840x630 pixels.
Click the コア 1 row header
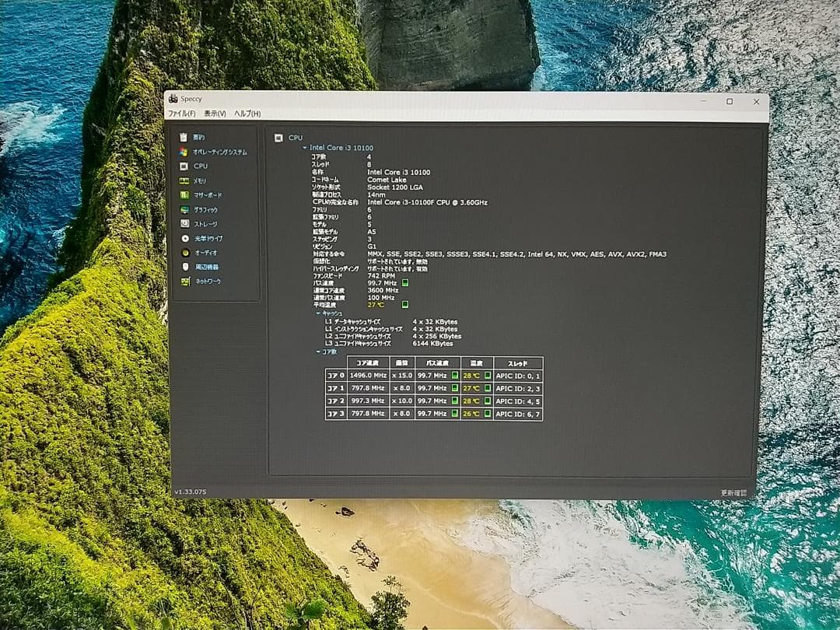(x=336, y=388)
